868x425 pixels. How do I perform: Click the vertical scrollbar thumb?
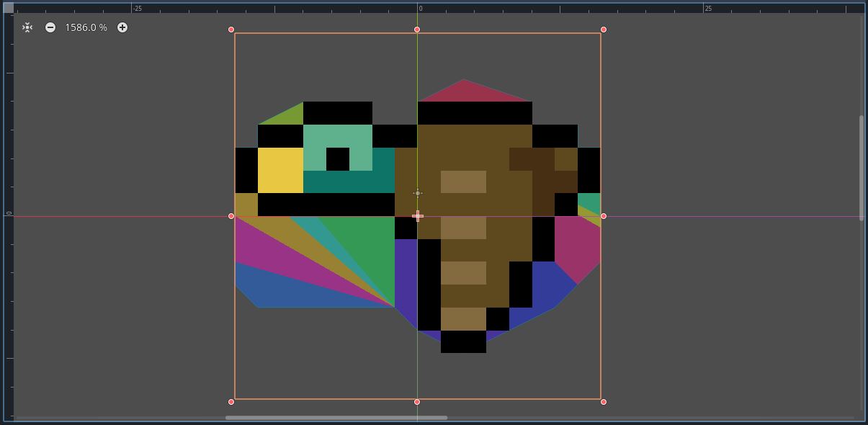point(862,167)
